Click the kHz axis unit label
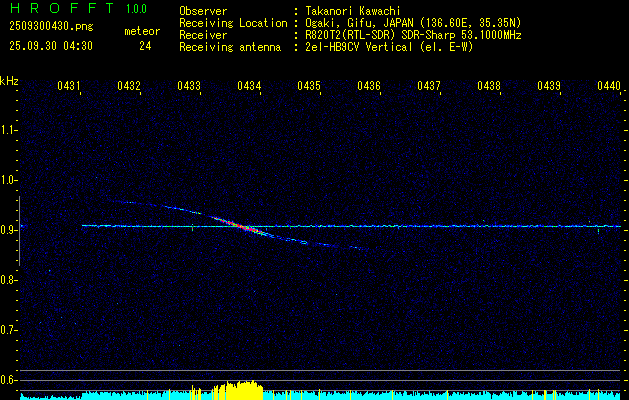The height and width of the screenshot is (400, 629). tap(9, 81)
